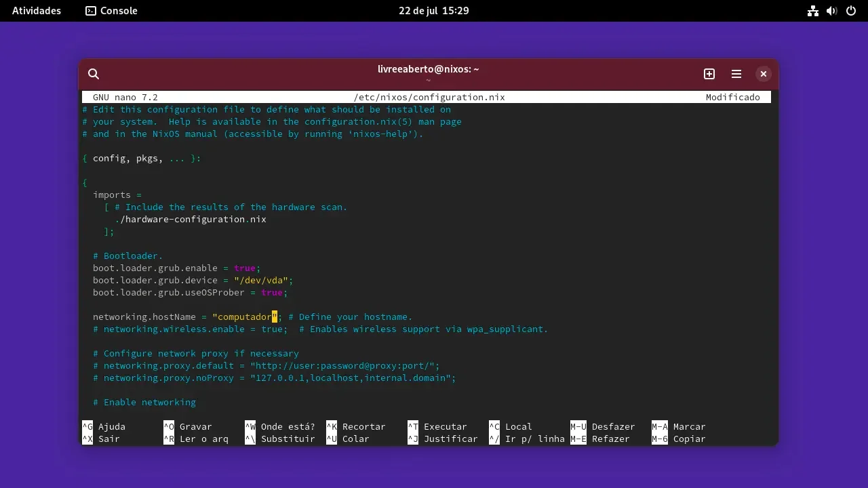This screenshot has height=488, width=868.
Task: Click the imports = line
Action: click(x=117, y=195)
